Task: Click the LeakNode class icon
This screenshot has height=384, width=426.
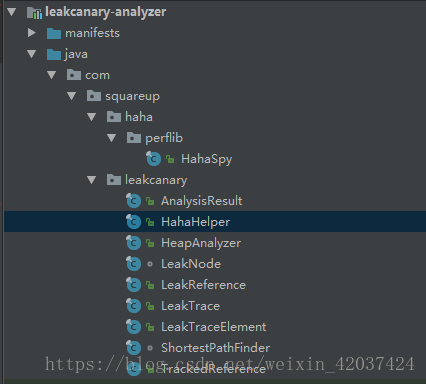Action: (x=133, y=264)
